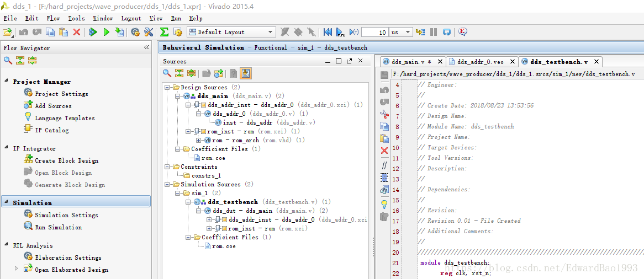Viewport: 644px width, 279px height.
Task: Open the Flow menu
Action: pyautogui.click(x=53, y=18)
